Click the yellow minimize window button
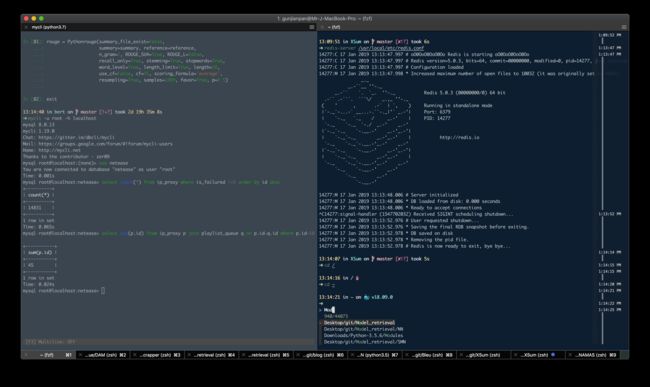The width and height of the screenshot is (650, 387). point(34,19)
